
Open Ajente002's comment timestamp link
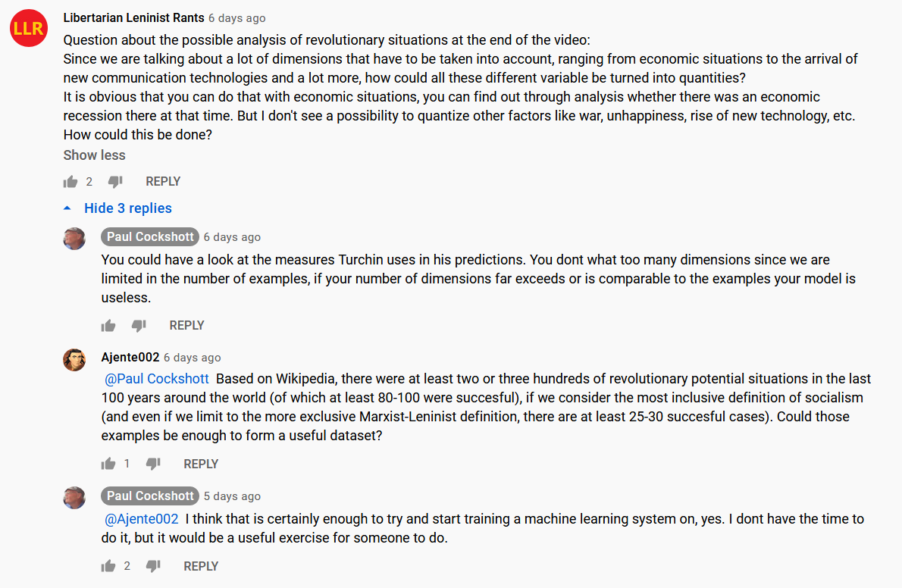coord(193,358)
